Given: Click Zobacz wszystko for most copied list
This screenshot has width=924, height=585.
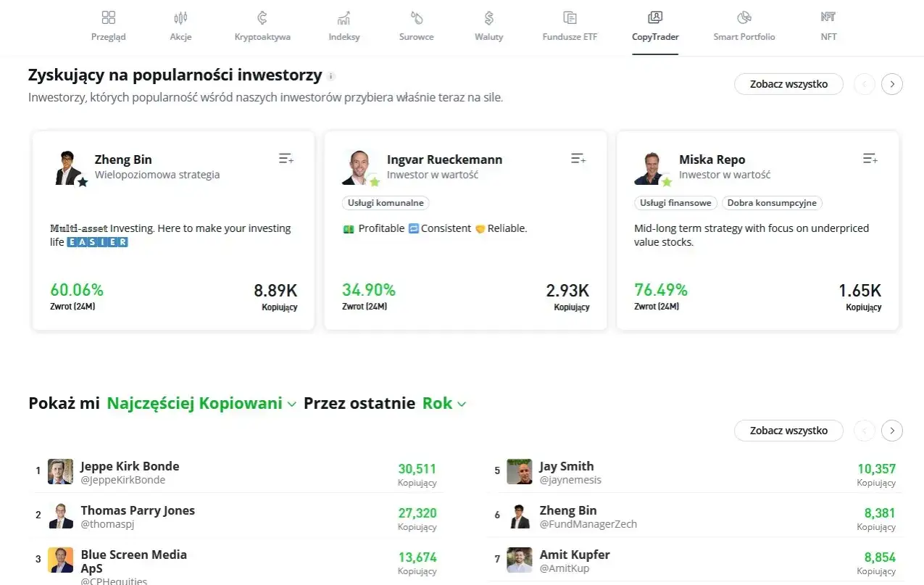Looking at the screenshot, I should 788,431.
